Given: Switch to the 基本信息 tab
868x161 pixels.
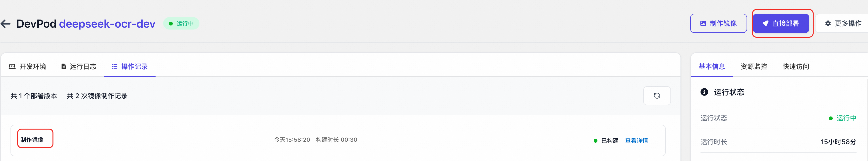Looking at the screenshot, I should point(711,66).
